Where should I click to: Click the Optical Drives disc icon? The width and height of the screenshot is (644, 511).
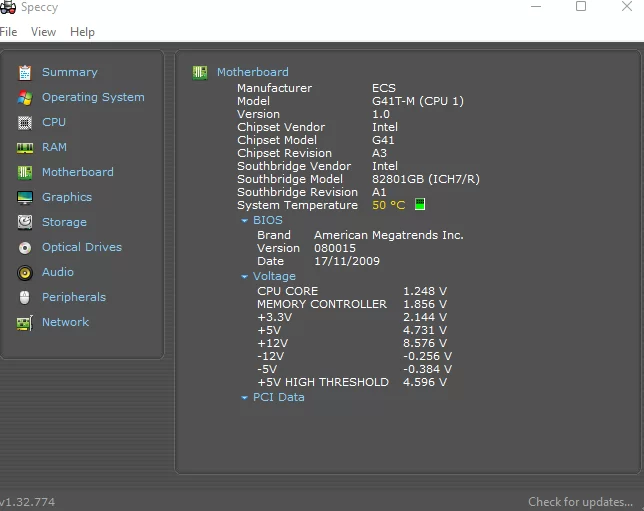25,248
